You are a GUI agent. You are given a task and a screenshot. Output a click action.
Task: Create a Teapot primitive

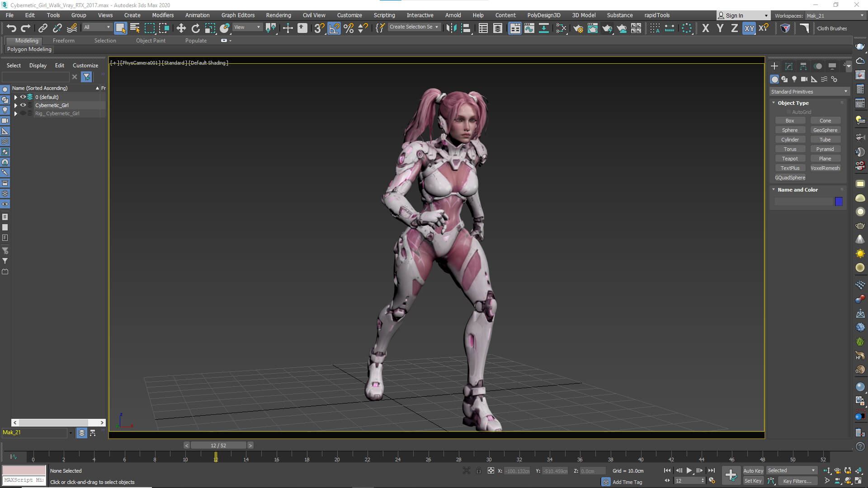[x=790, y=159]
